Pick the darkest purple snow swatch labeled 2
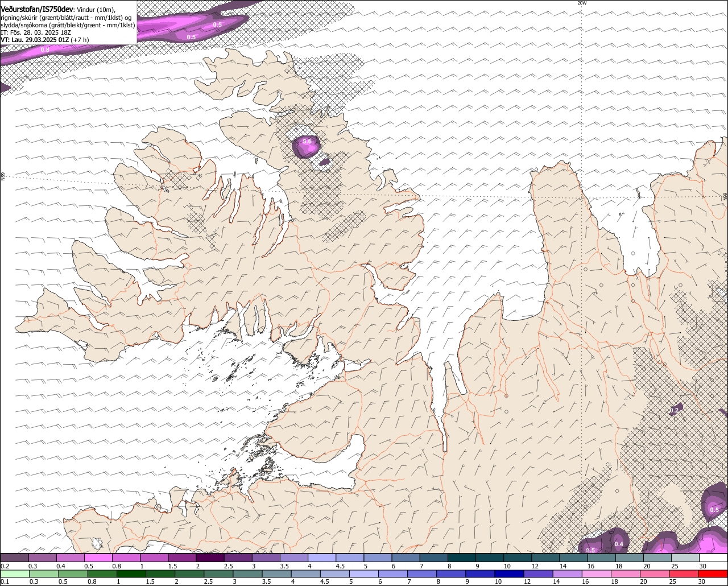 (210, 558)
